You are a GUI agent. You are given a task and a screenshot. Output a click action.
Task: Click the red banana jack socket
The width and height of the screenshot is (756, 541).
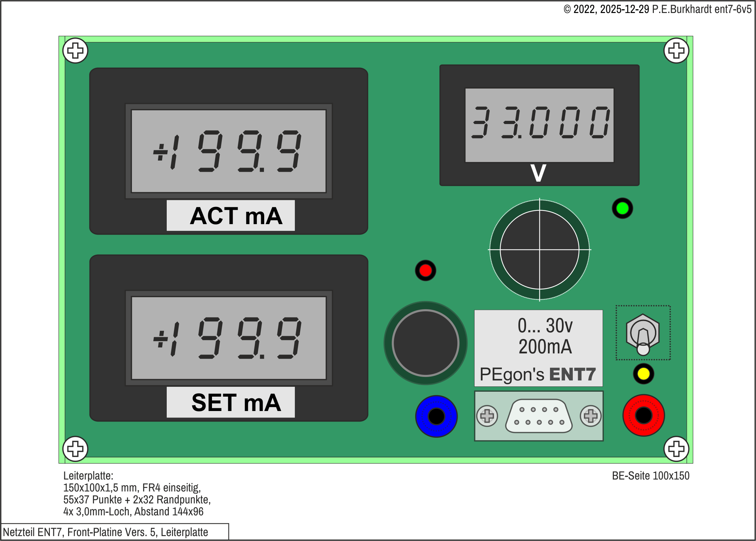[643, 415]
